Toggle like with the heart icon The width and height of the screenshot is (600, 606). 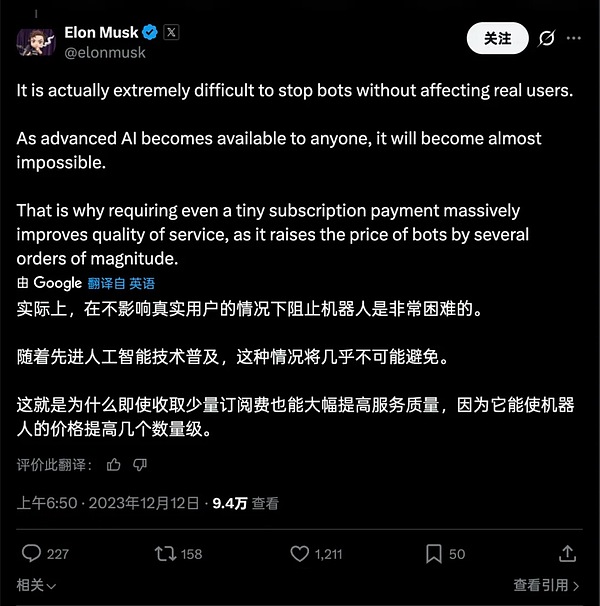tap(300, 553)
